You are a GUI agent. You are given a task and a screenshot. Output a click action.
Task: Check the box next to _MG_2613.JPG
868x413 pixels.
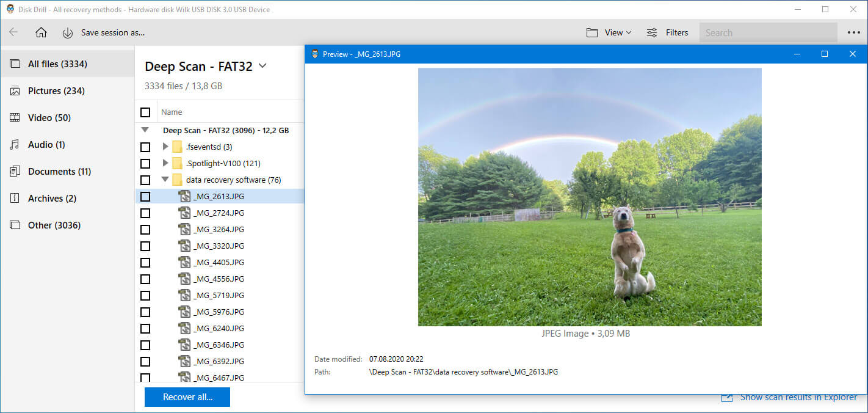[x=145, y=197]
